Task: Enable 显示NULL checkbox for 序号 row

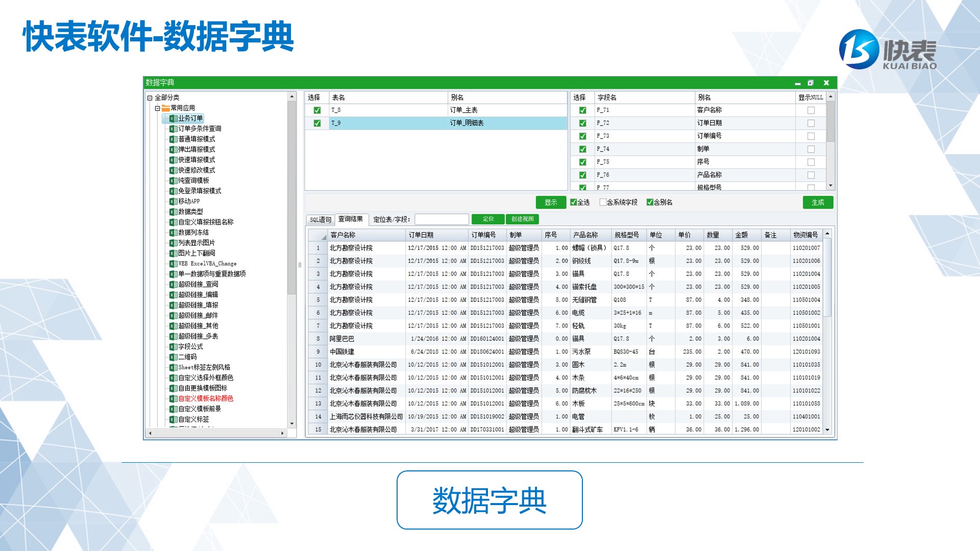Action: point(811,162)
